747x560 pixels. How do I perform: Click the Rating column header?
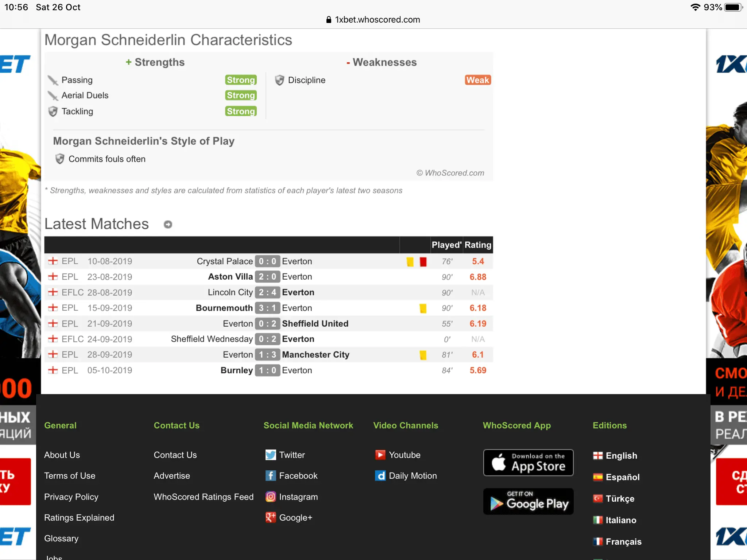coord(478,245)
